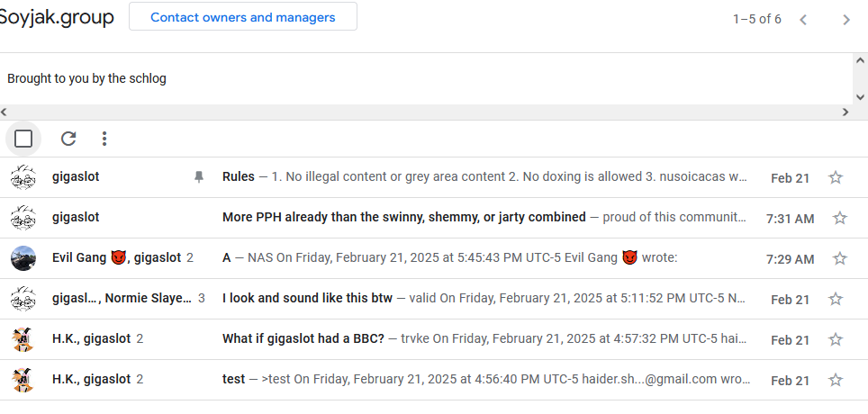Click the refresh conversations icon

point(68,139)
